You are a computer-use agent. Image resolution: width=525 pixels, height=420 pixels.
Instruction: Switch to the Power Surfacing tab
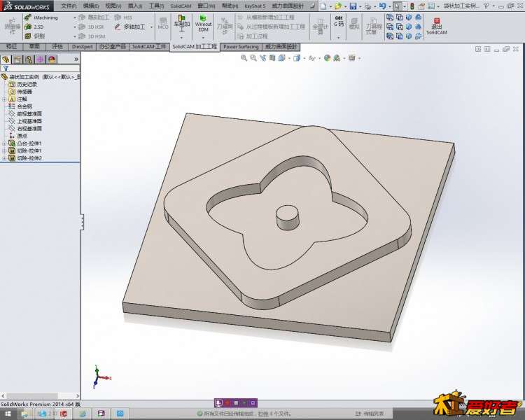tap(241, 47)
